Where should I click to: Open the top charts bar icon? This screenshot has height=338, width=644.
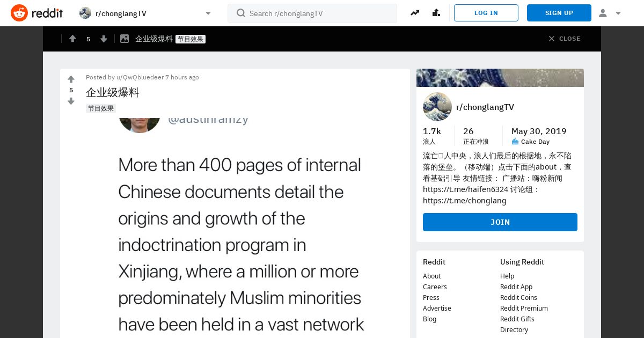pos(436,13)
